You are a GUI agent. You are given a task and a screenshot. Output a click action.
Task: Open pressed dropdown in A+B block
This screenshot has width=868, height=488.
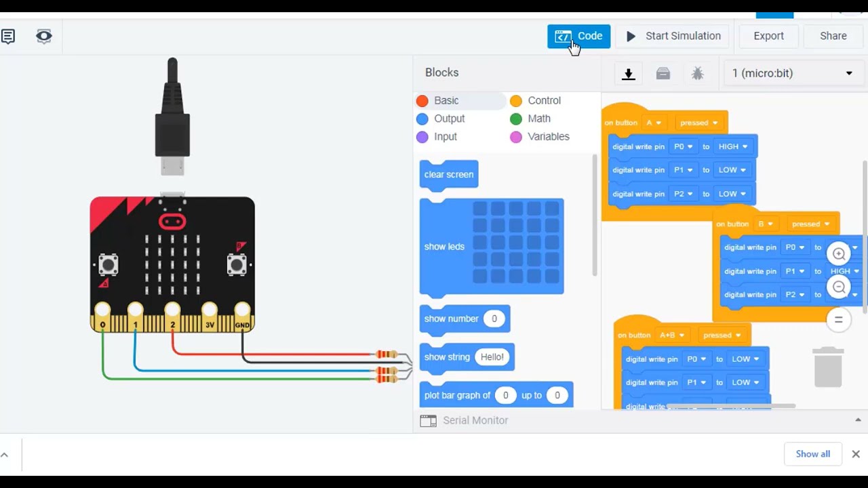[x=721, y=335]
